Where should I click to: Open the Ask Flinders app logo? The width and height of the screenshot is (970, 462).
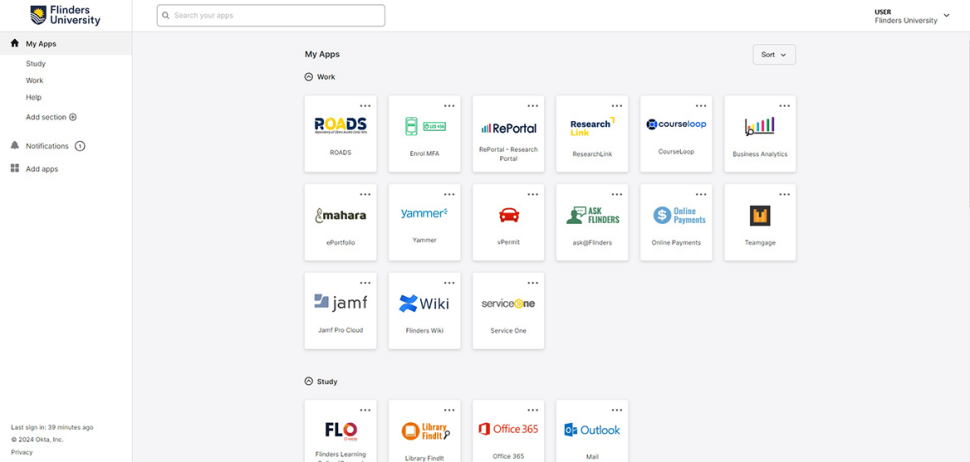(x=592, y=215)
